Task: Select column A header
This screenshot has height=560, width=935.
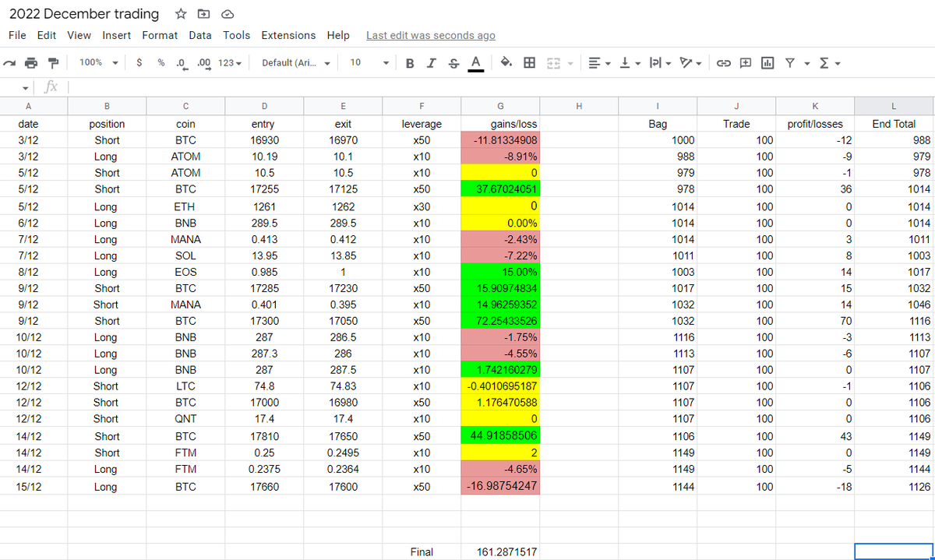Action: click(28, 106)
